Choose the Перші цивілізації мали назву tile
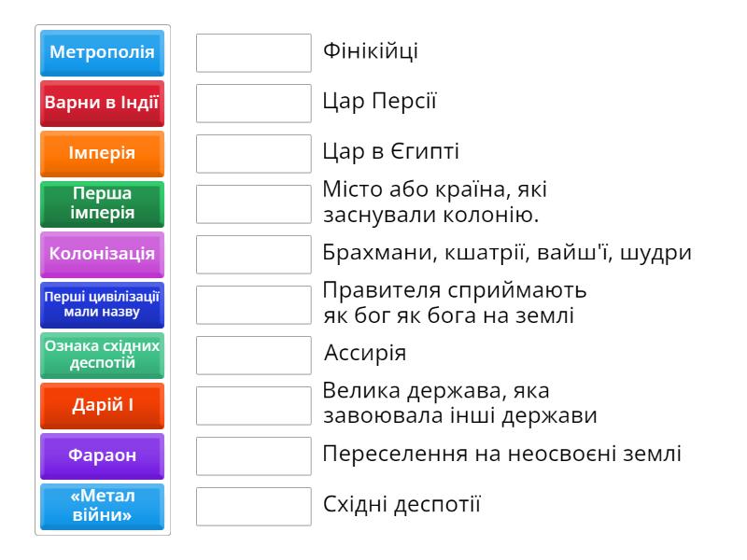 tap(102, 305)
